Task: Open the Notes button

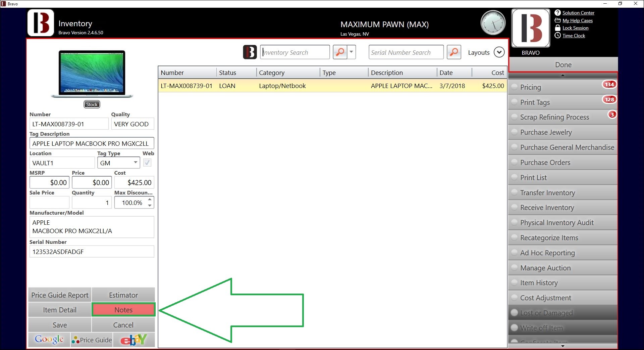Action: coord(123,310)
